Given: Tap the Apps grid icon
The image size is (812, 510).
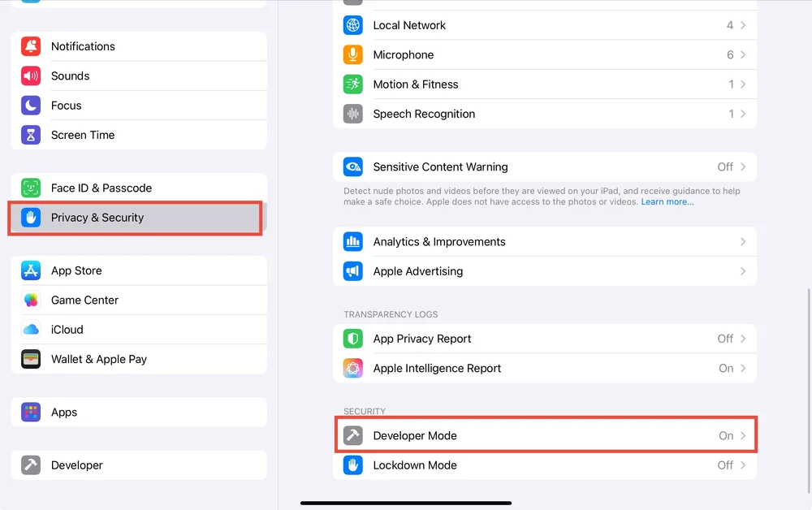Looking at the screenshot, I should [x=31, y=413].
